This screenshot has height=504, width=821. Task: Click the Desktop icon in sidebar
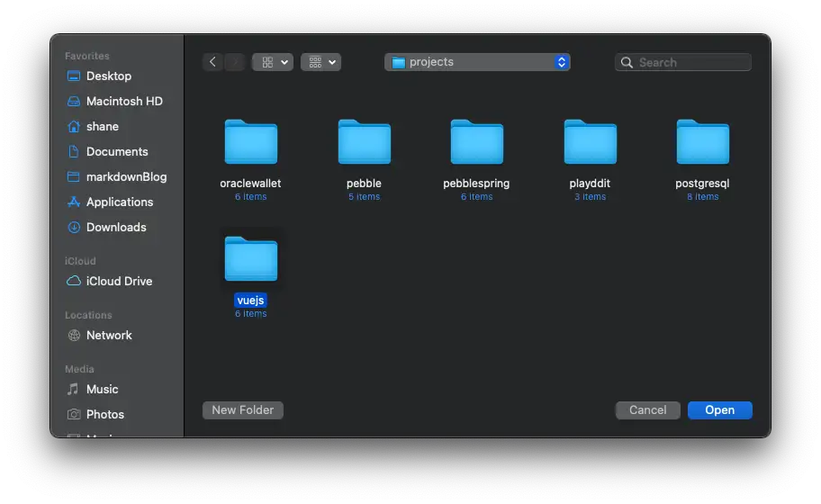pyautogui.click(x=74, y=76)
